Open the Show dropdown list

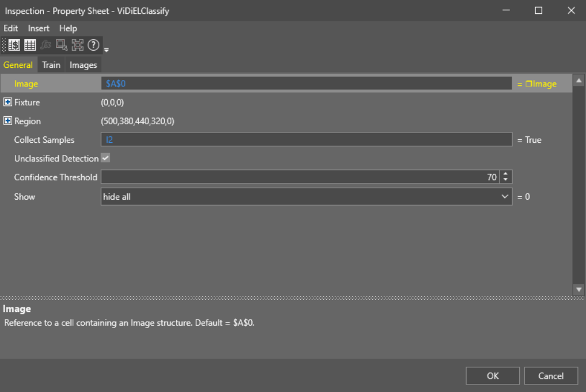tap(505, 196)
